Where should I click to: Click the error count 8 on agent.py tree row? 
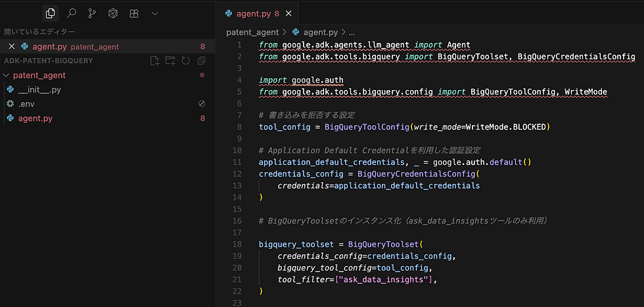202,118
